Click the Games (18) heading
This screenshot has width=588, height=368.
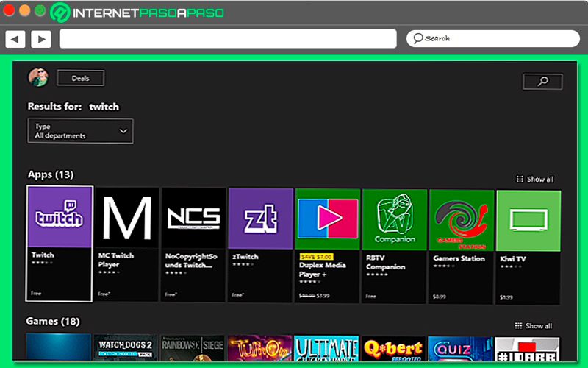tap(53, 322)
